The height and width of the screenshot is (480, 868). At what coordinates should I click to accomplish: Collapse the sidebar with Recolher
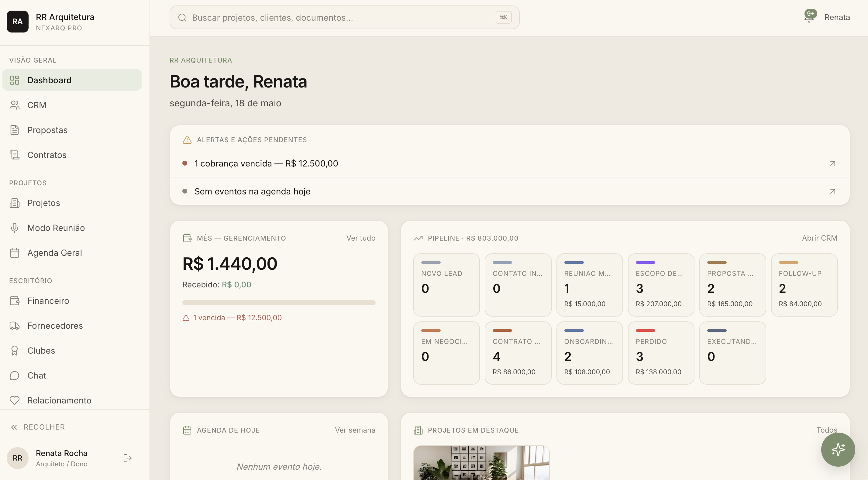coord(38,427)
